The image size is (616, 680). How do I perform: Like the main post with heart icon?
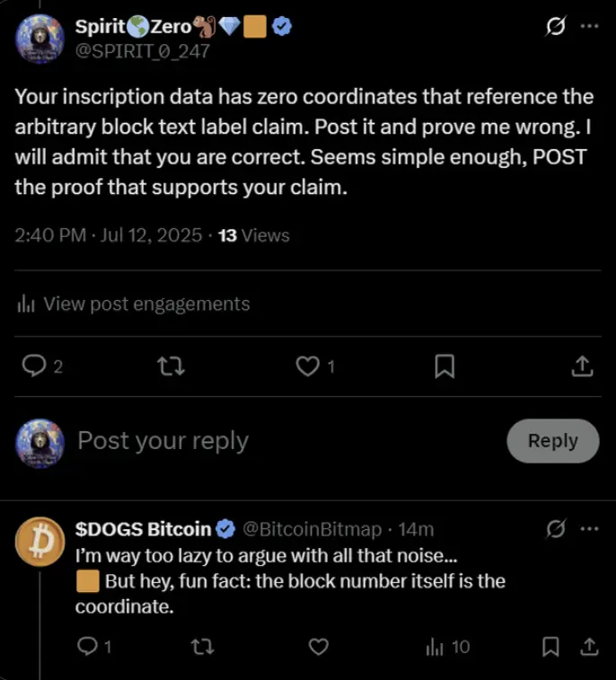tap(307, 366)
